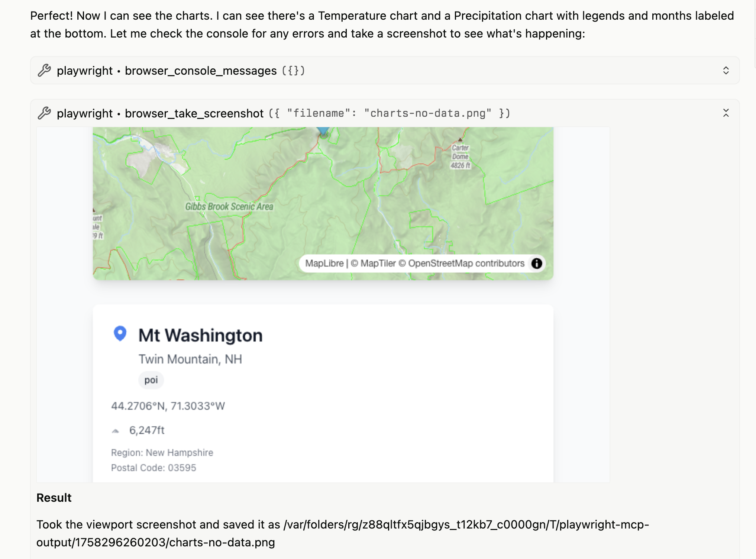Collapse the browser_take_screenshot tool result
756x559 pixels.
coord(726,113)
